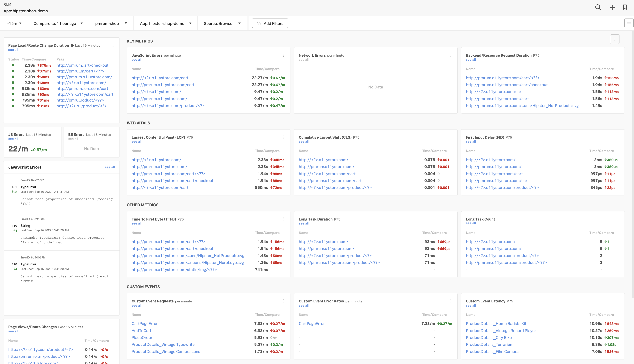Screen dimensions: 634x364
Task: Click see all under JS Errors tile
Action: [13, 139]
